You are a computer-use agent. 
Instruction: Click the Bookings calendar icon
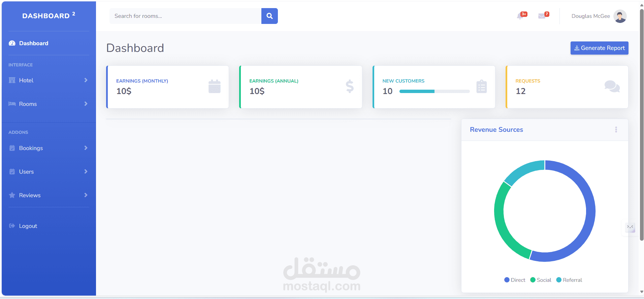point(12,148)
